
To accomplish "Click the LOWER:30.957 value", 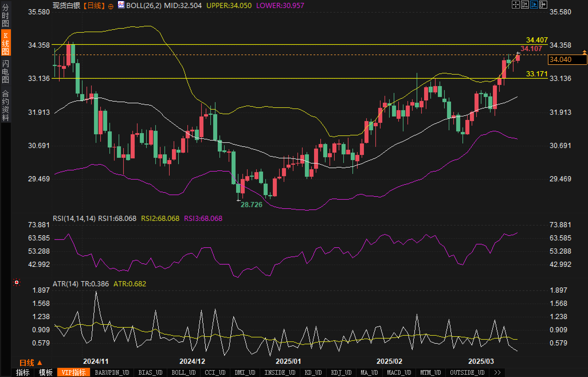I will [x=280, y=5].
